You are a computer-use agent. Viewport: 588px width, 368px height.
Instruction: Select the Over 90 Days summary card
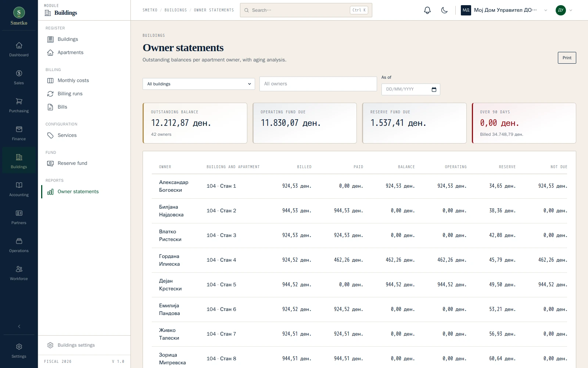[x=524, y=123]
